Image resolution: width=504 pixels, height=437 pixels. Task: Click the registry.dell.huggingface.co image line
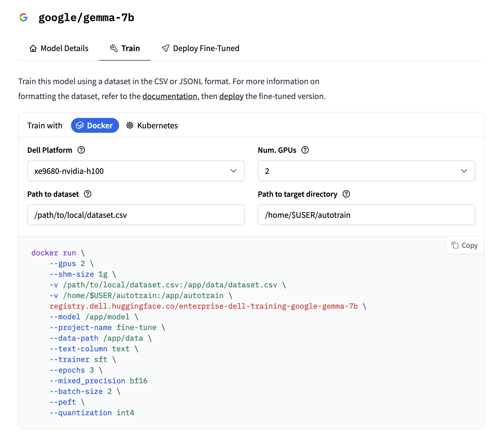(208, 306)
